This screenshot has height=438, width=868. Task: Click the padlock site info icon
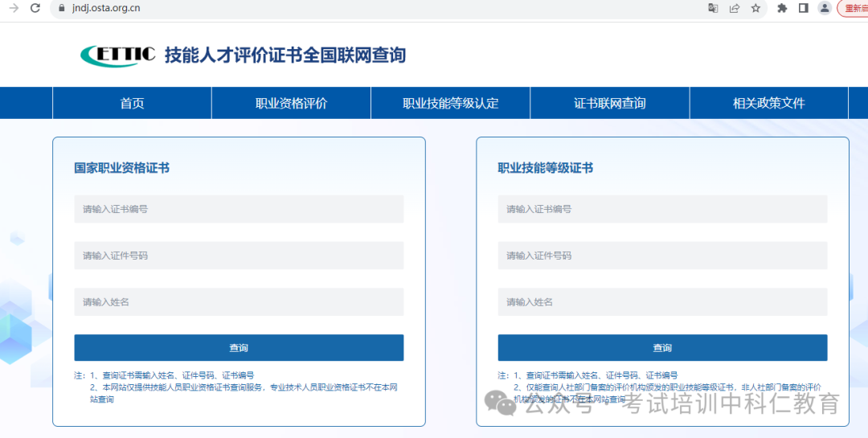(x=61, y=8)
